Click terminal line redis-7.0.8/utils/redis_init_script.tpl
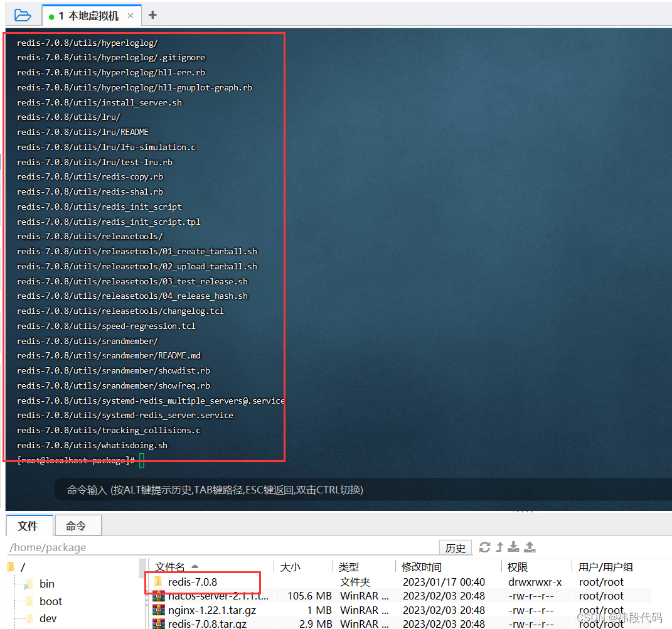Screen dimensions: 672x629 (x=109, y=222)
